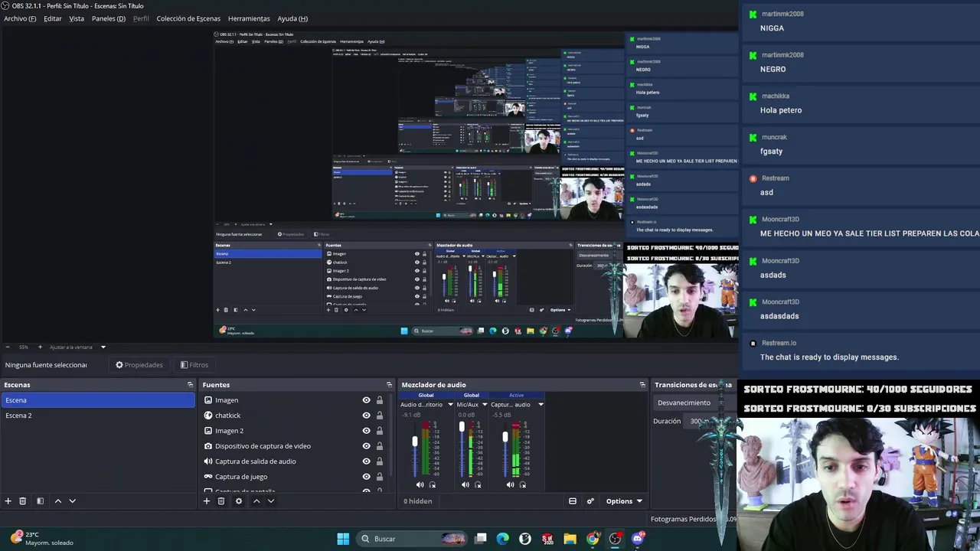Viewport: 980px width, 551px height.
Task: Move the scene down in Escenas
Action: click(72, 501)
